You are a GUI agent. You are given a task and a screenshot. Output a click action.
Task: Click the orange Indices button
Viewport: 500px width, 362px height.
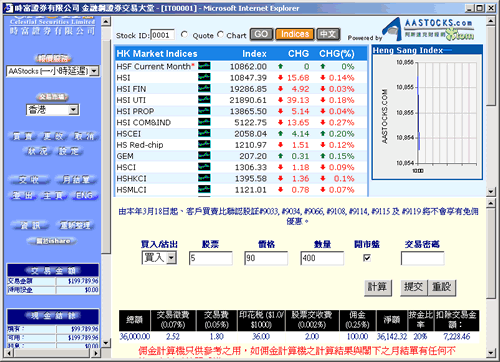click(295, 34)
